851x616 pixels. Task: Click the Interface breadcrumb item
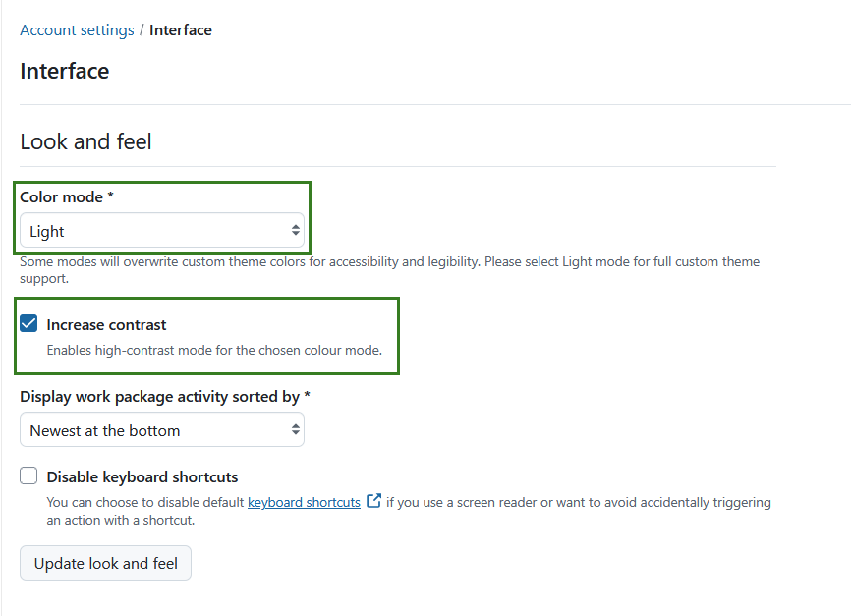click(x=181, y=29)
